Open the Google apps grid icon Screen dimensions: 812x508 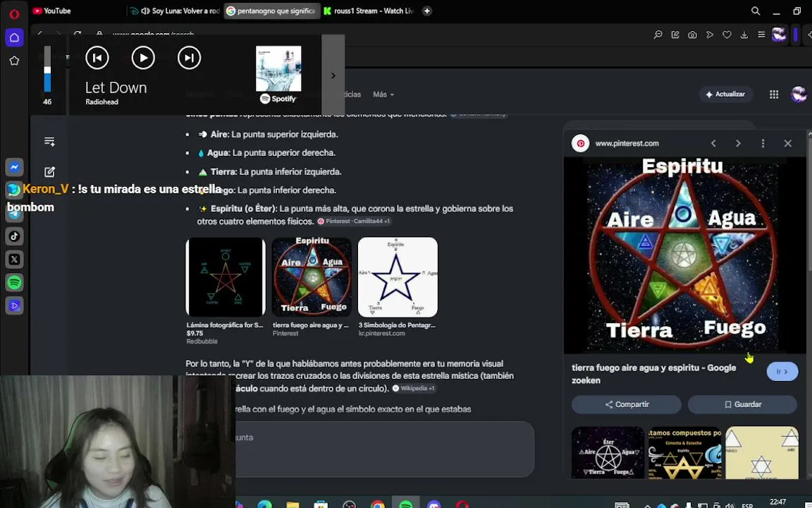(774, 95)
